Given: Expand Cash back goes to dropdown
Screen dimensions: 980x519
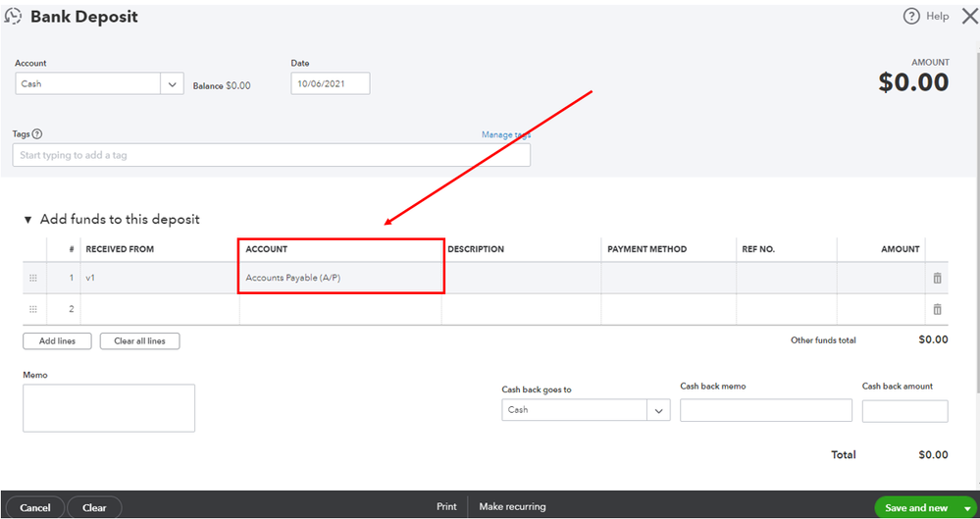Looking at the screenshot, I should pyautogui.click(x=658, y=411).
